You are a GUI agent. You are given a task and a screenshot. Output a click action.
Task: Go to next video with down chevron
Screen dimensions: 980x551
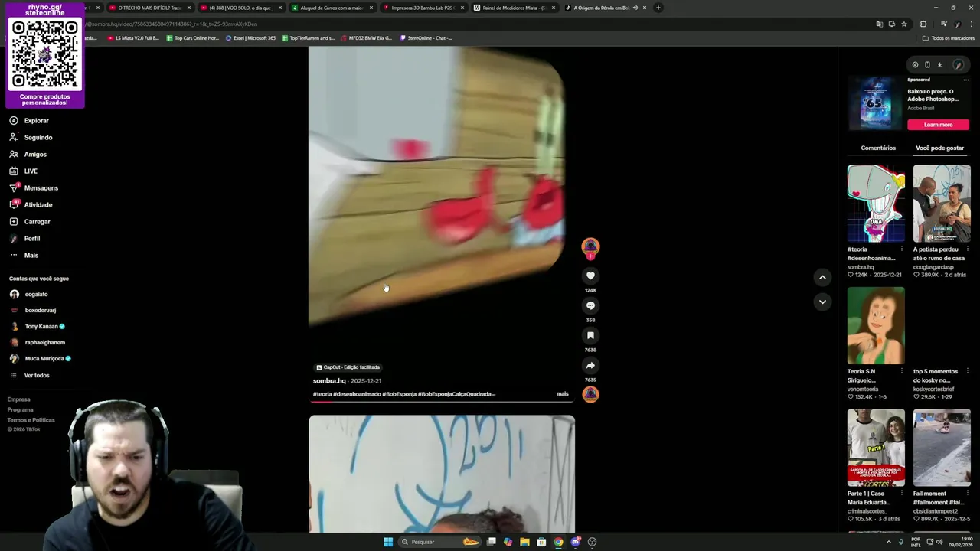[822, 302]
